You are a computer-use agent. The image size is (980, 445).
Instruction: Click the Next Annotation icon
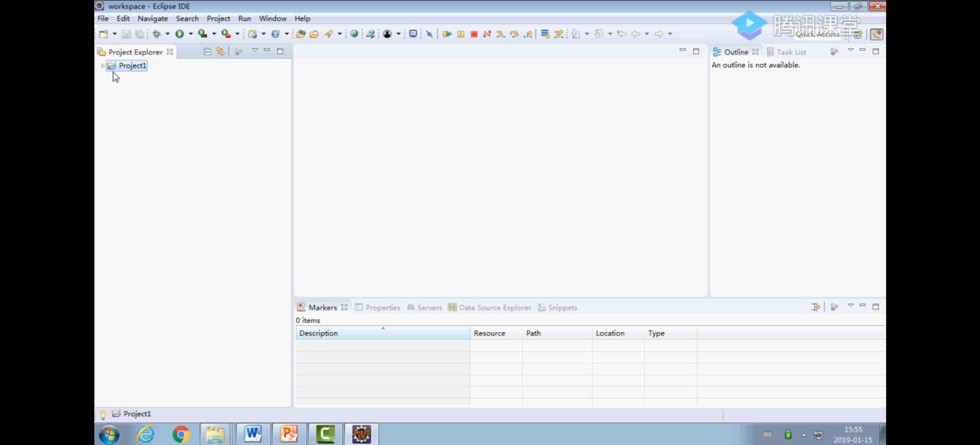576,34
